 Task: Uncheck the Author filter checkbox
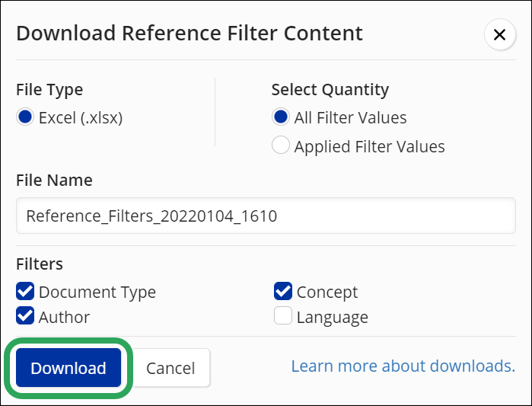click(25, 315)
